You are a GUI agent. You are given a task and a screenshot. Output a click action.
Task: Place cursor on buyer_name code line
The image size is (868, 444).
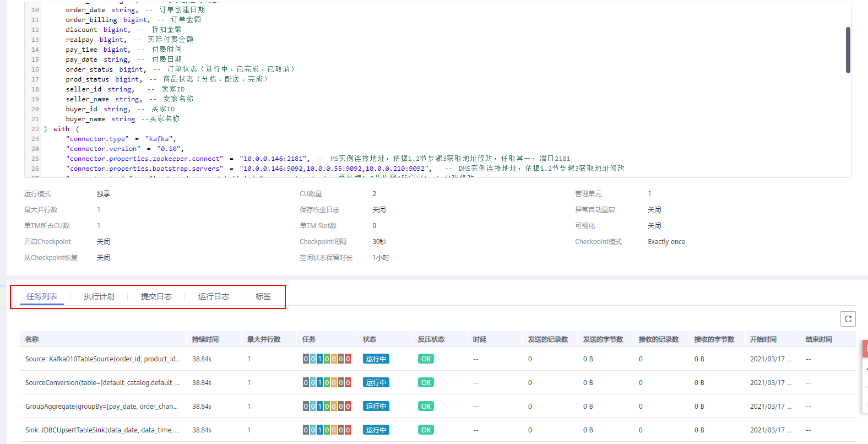tap(122, 119)
